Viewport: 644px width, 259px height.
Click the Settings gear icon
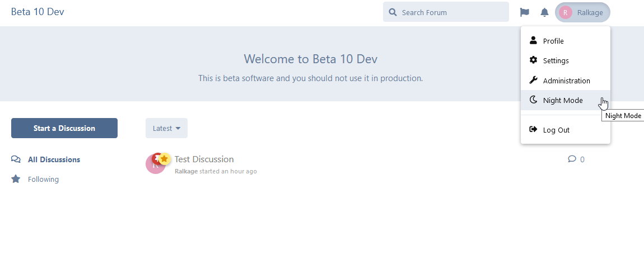click(533, 60)
